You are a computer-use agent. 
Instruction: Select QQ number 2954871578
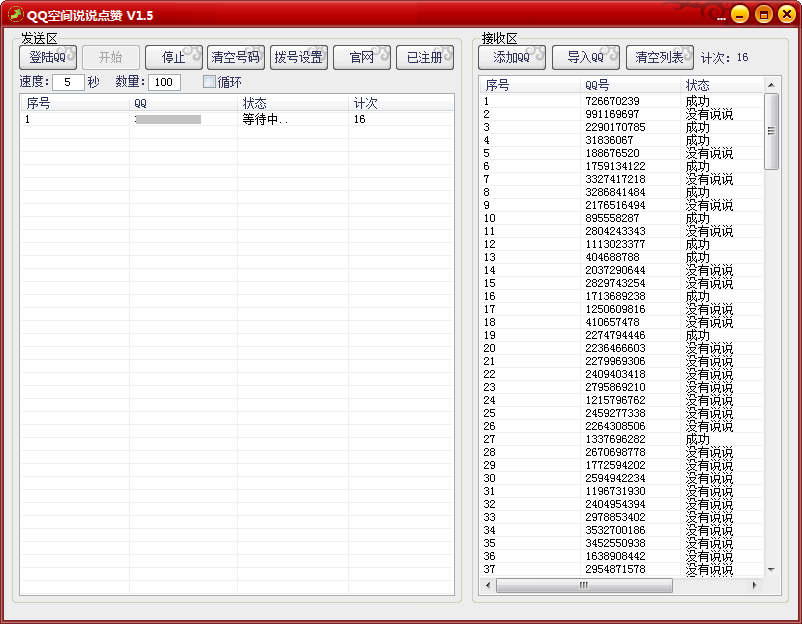coord(615,569)
